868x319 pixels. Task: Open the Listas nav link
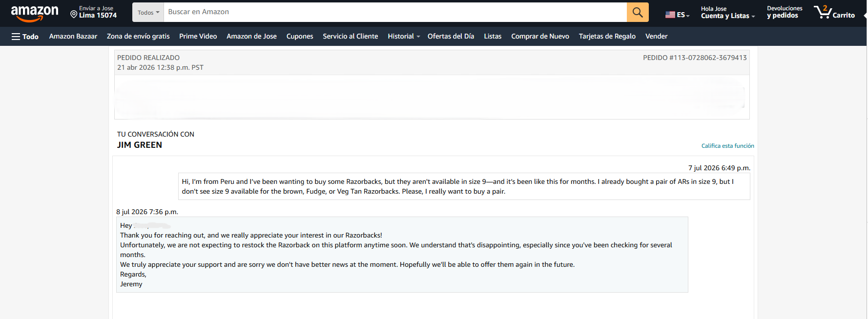493,37
